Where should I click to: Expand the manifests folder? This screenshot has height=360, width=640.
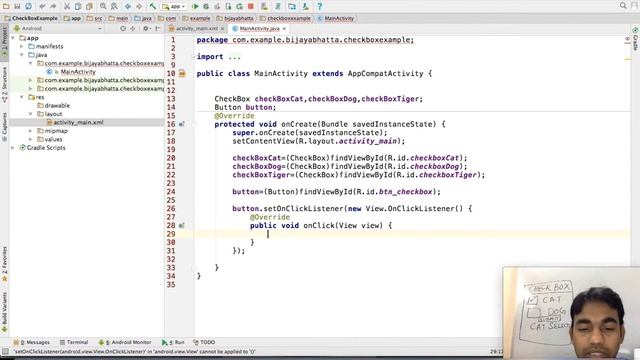(22, 47)
